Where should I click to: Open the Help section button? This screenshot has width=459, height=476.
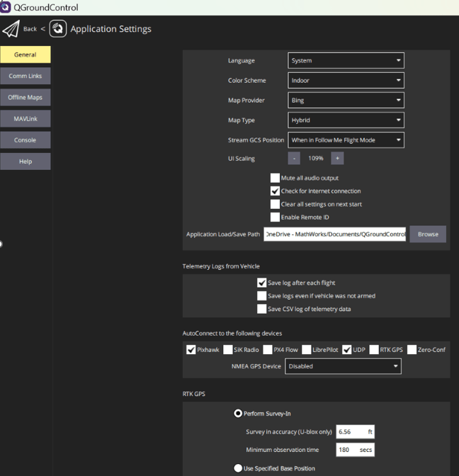pos(25,161)
